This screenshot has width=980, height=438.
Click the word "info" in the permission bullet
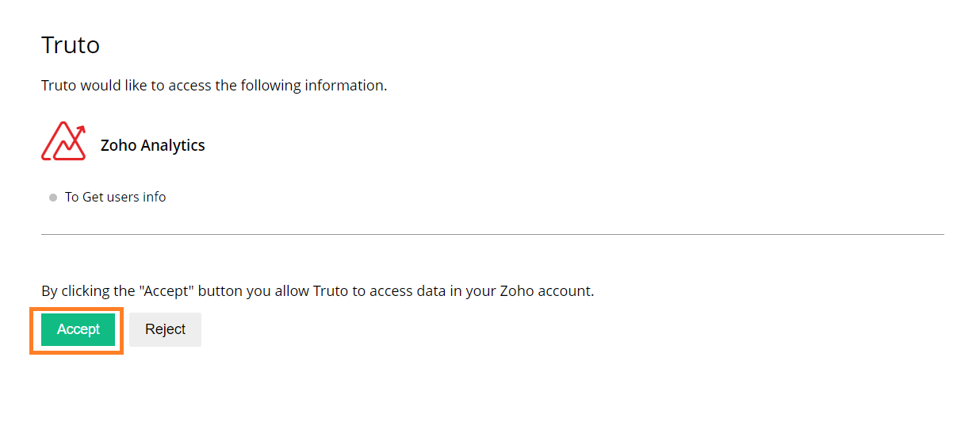[155, 197]
